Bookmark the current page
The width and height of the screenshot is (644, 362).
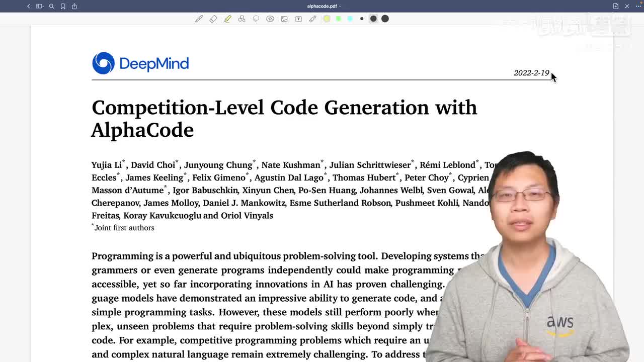pos(63,6)
